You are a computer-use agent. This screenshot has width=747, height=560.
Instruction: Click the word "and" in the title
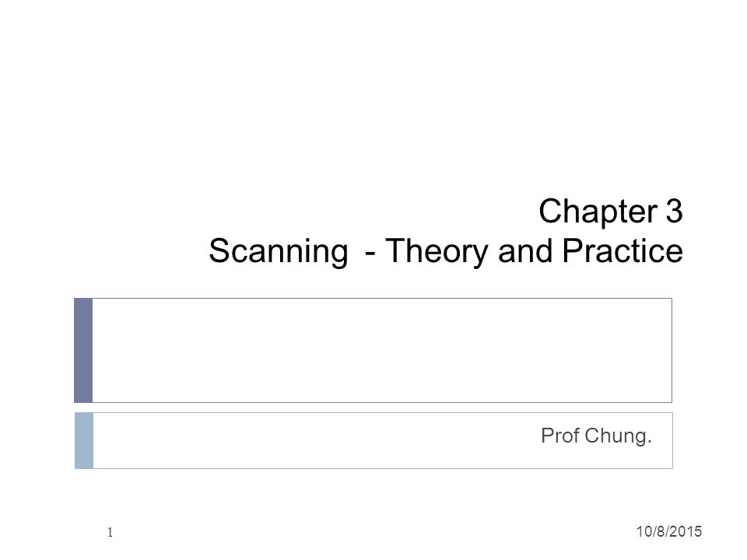coord(525,250)
